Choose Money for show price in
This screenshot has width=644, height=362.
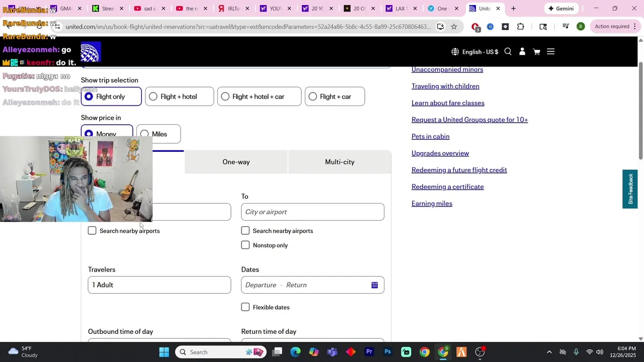tap(107, 134)
